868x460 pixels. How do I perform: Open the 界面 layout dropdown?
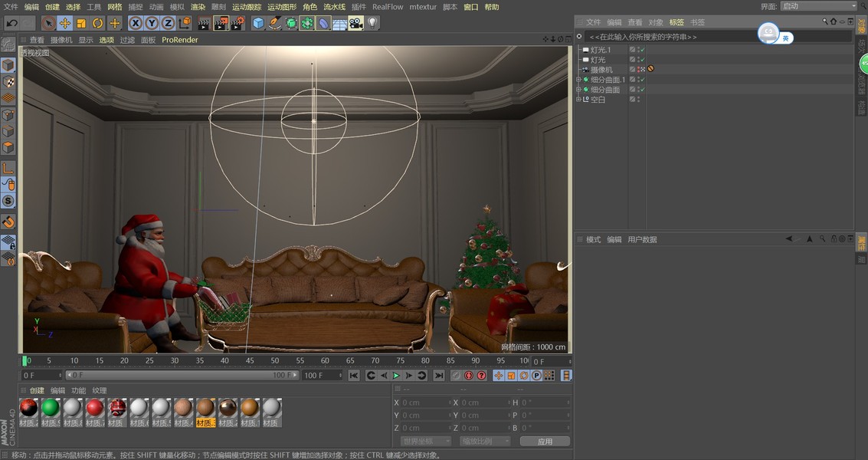[819, 6]
